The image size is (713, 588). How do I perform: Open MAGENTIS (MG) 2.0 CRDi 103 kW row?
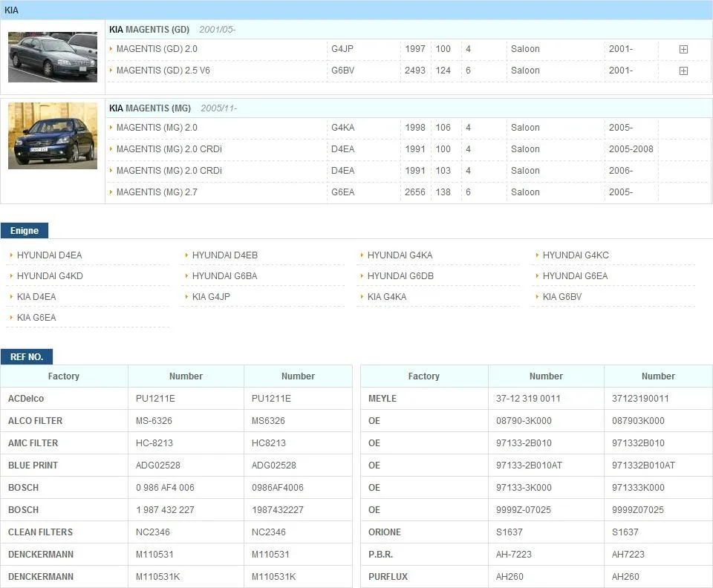(x=408, y=171)
